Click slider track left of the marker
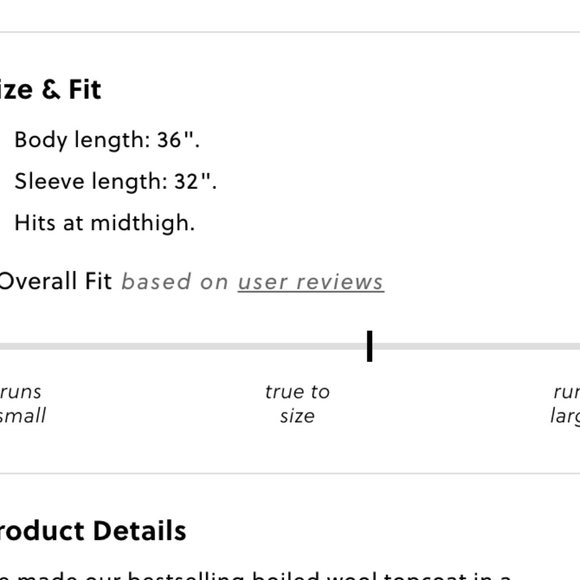 (183, 347)
